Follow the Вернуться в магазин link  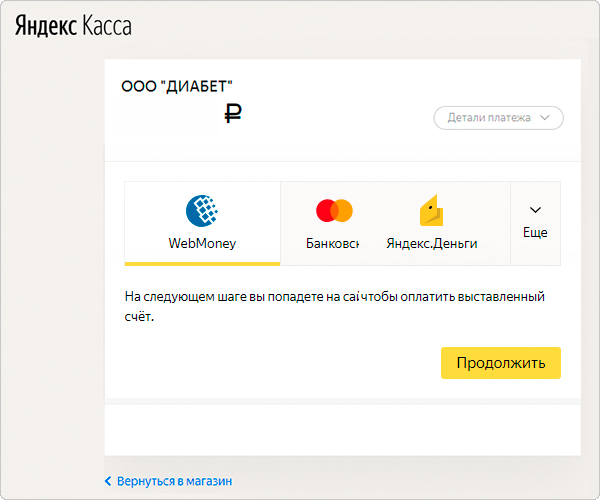174,481
